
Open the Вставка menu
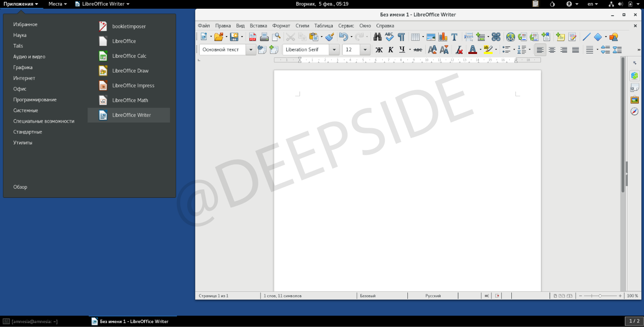tap(258, 26)
